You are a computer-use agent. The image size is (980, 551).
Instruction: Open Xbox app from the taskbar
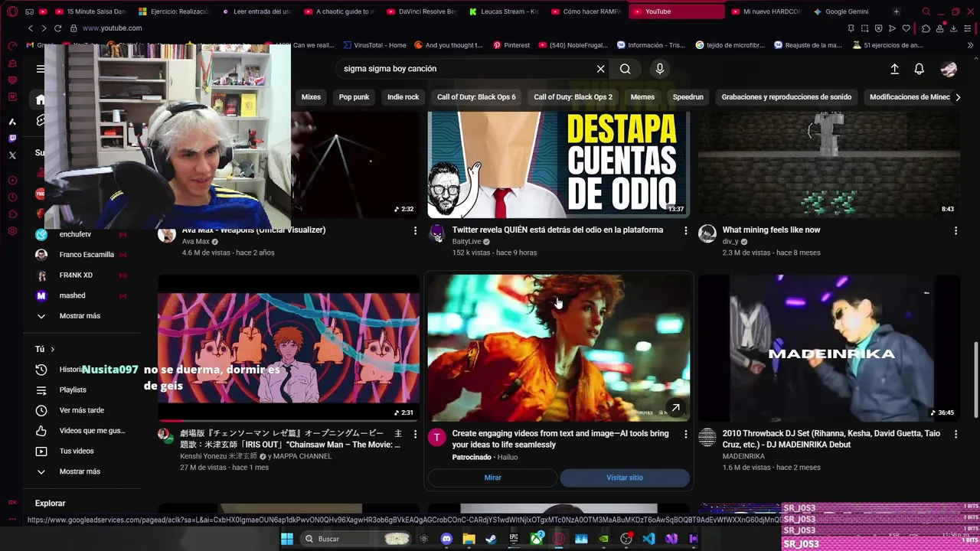click(537, 539)
